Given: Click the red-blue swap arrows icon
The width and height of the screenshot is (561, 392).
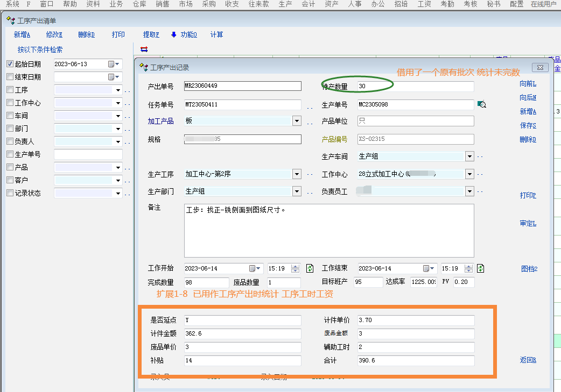Looking at the screenshot, I should (x=144, y=49).
